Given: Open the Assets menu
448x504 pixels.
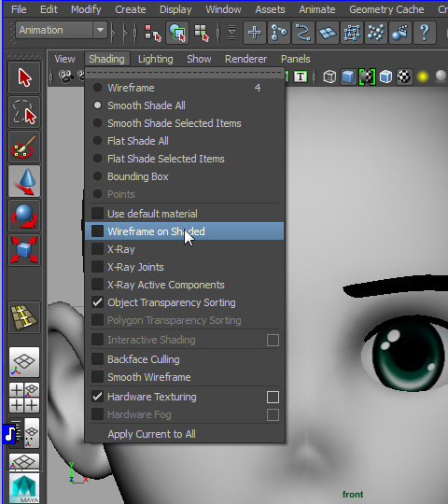Looking at the screenshot, I should click(x=270, y=9).
